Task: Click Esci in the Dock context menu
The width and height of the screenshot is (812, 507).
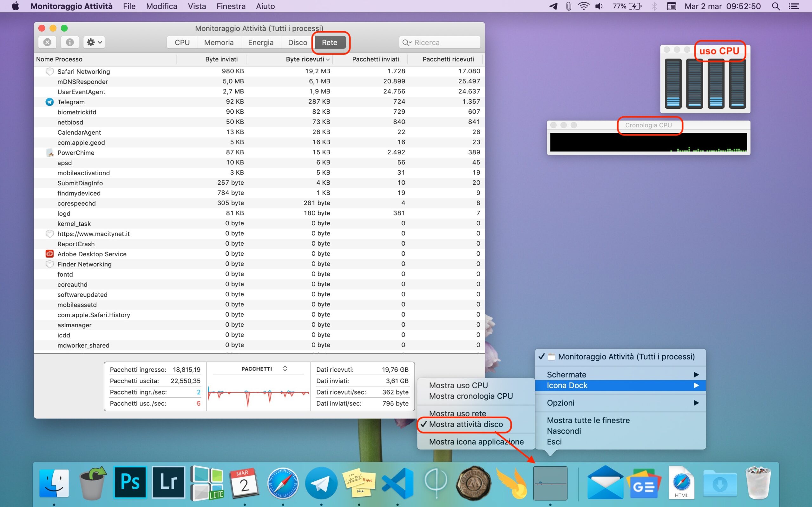Action: [554, 442]
